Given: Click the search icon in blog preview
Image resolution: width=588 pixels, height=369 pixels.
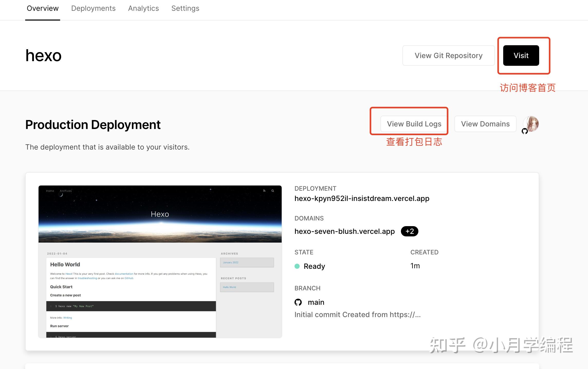Looking at the screenshot, I should tap(273, 191).
